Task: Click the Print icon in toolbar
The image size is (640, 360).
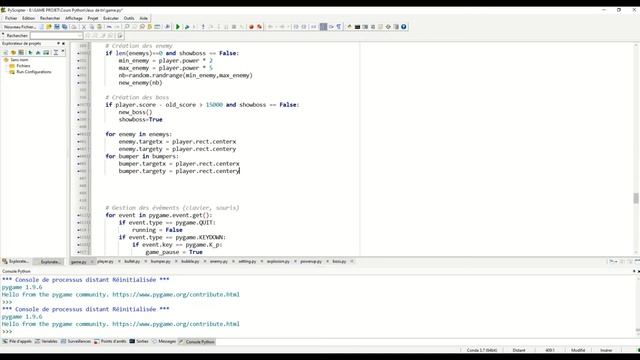Action: click(74, 27)
